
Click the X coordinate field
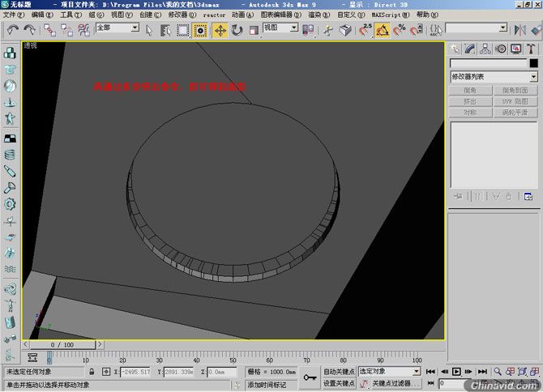click(x=135, y=372)
